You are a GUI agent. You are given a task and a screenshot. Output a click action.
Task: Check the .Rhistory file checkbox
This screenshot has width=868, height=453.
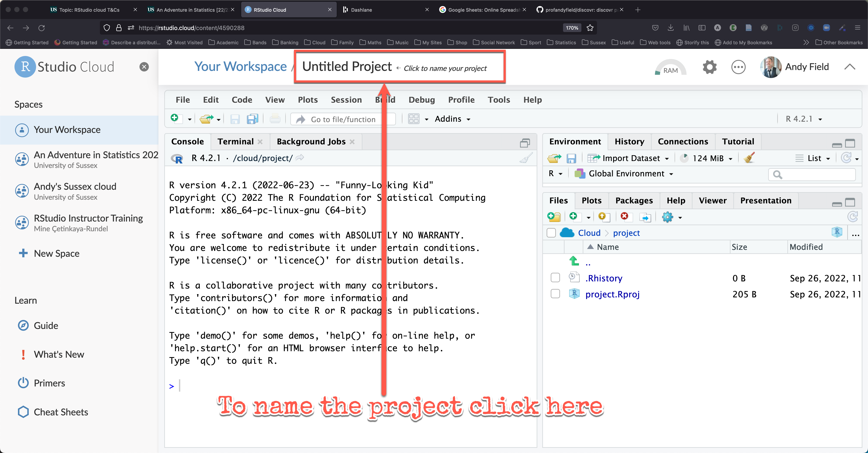click(555, 278)
